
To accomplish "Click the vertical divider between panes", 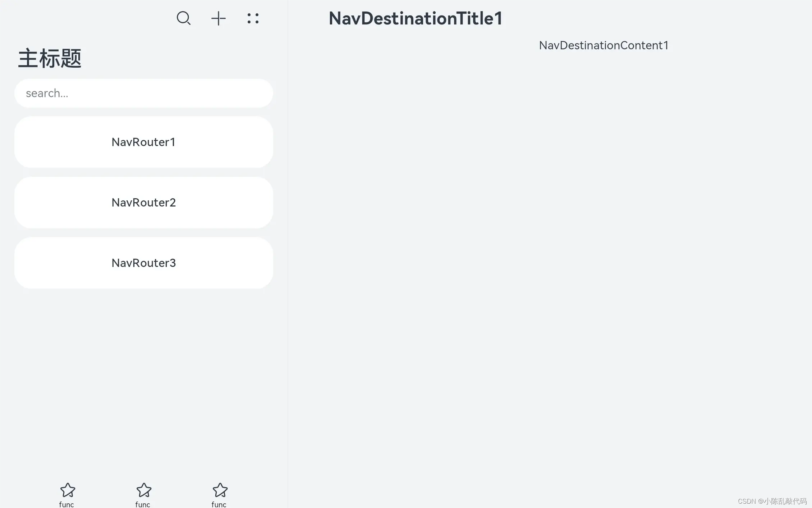I will [288, 252].
